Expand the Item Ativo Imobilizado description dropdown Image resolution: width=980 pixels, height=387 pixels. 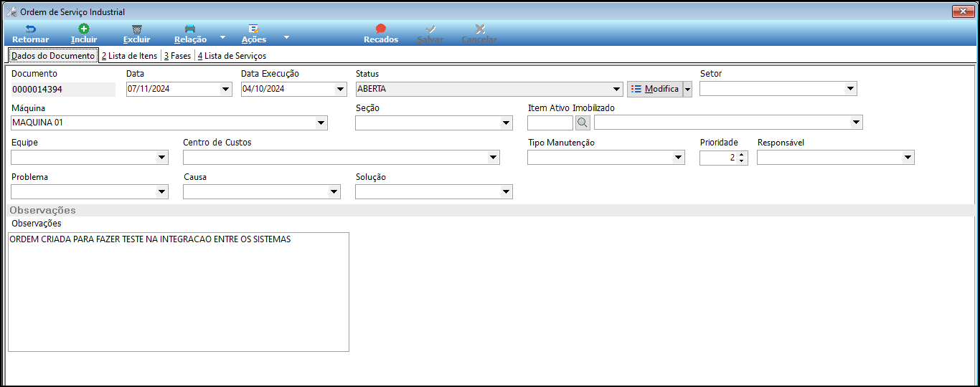click(x=856, y=123)
